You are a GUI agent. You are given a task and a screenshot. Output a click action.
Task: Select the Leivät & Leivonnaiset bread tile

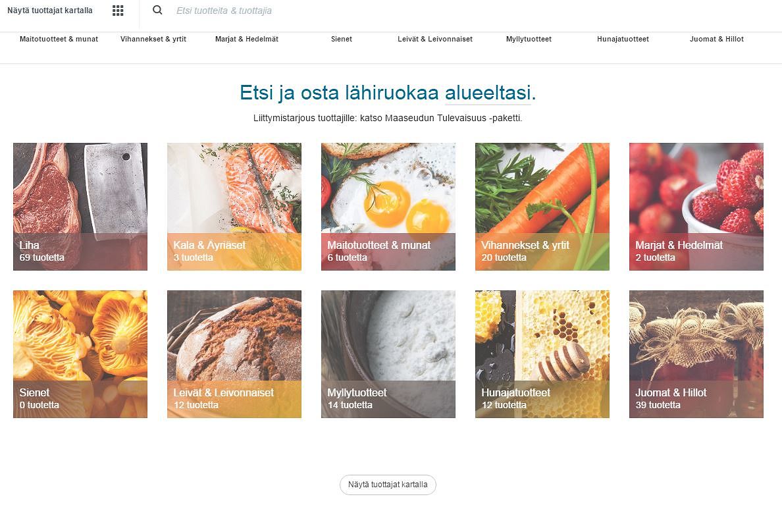click(x=234, y=354)
